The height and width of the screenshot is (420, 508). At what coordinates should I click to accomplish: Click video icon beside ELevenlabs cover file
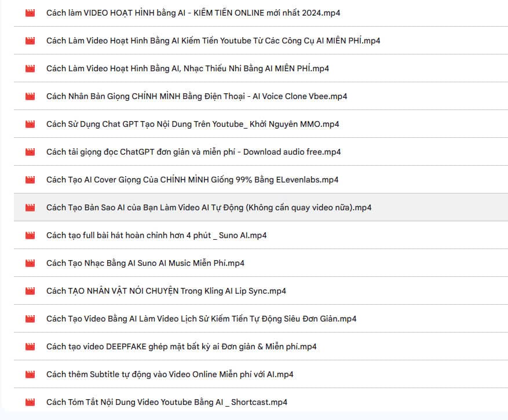click(x=30, y=180)
